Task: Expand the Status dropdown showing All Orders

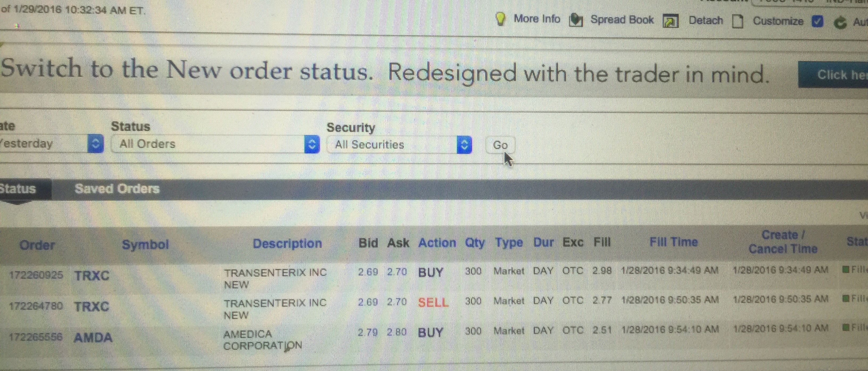Action: click(x=312, y=144)
